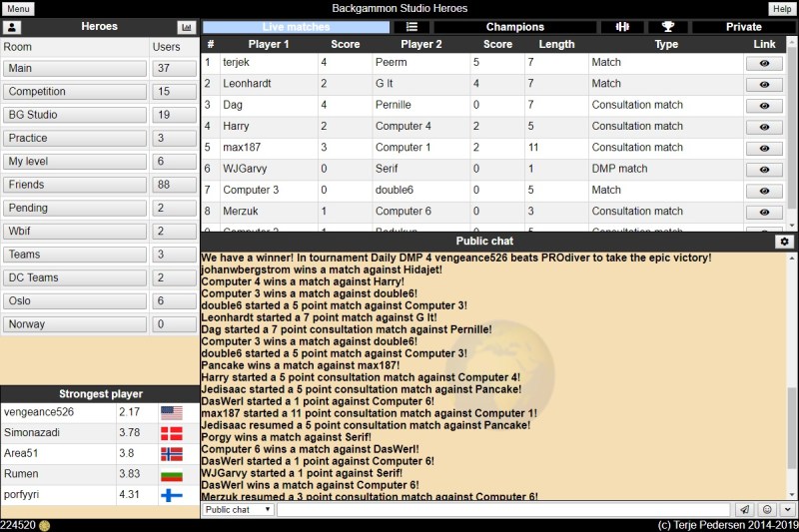
Task: Switch to the Live matches tab
Action: pos(296,27)
